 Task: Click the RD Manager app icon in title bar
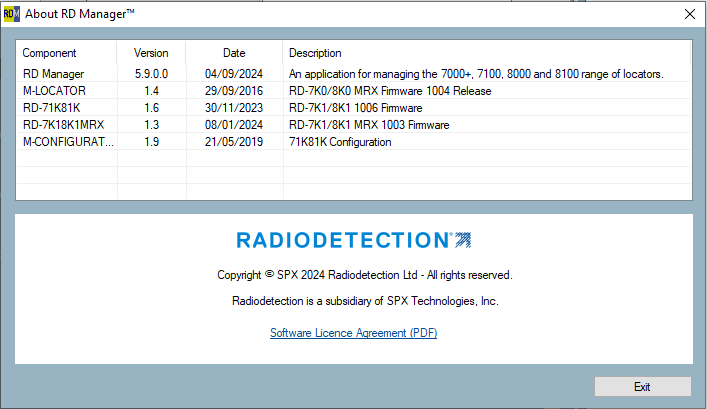[x=12, y=14]
